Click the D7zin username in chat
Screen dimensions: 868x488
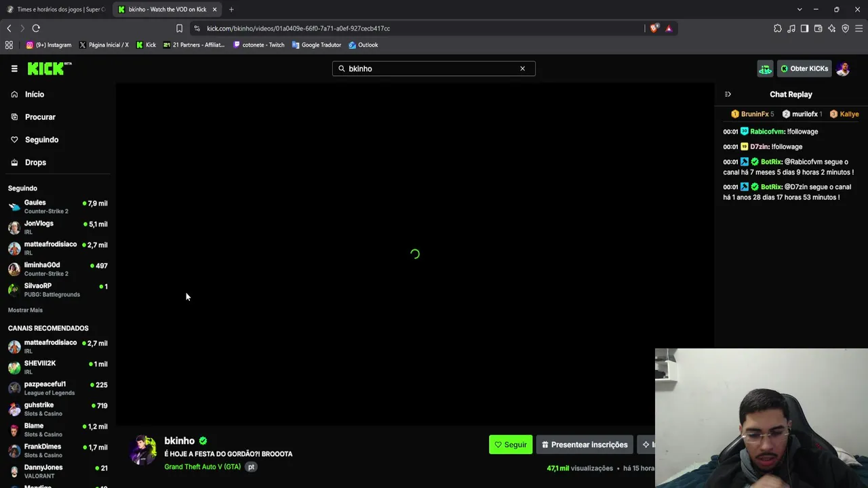tap(759, 146)
